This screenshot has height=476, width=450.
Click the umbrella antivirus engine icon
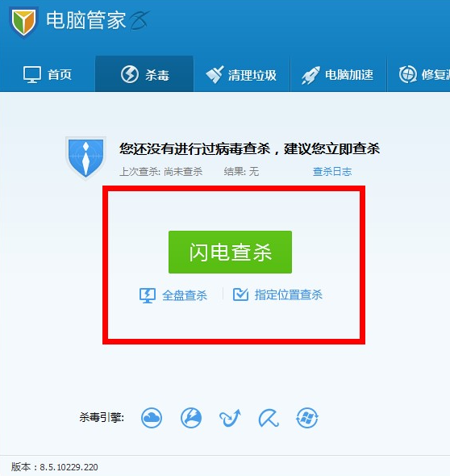click(x=269, y=418)
